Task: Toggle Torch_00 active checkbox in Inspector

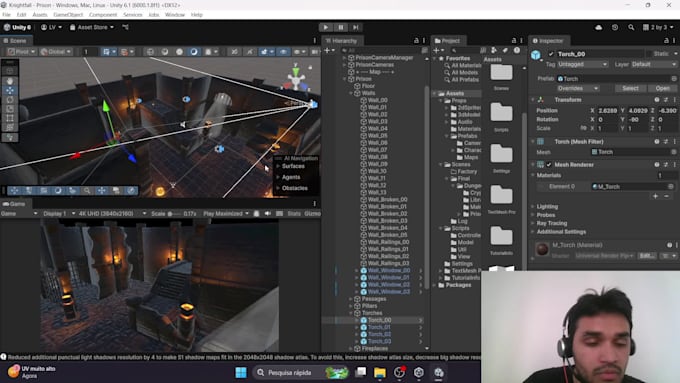Action: coord(551,54)
